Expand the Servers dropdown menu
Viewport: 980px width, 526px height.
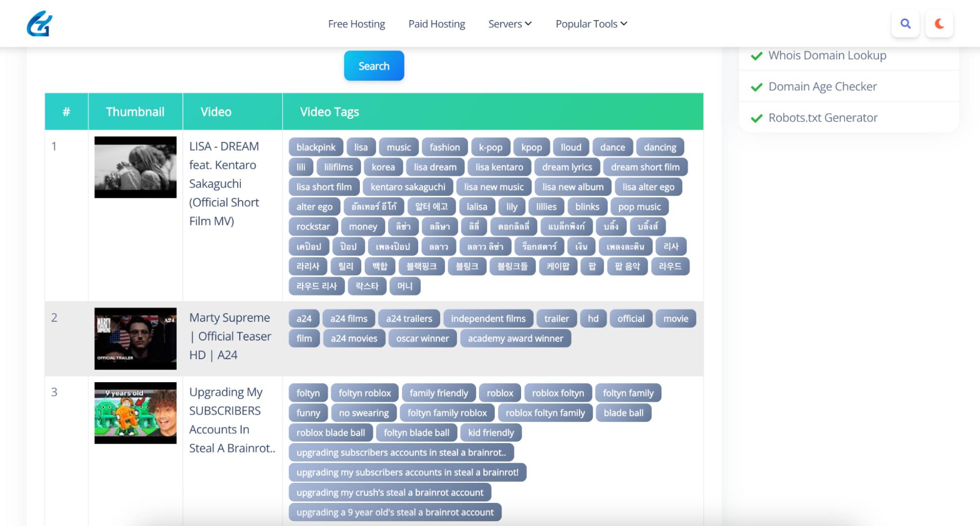509,24
